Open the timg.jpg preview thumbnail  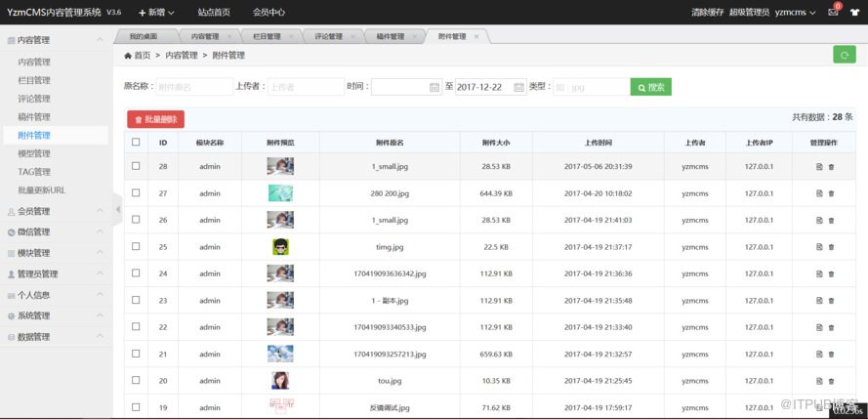(280, 247)
